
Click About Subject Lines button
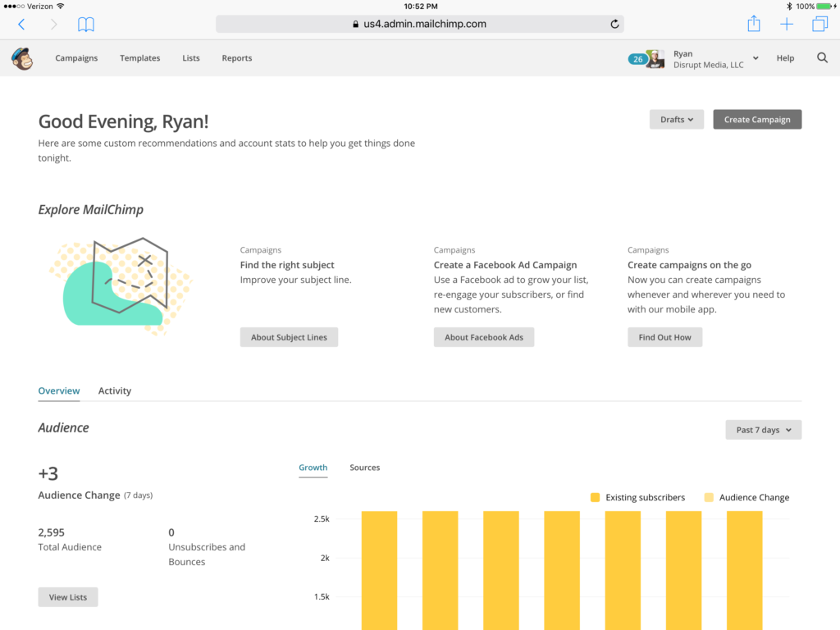pos(289,337)
